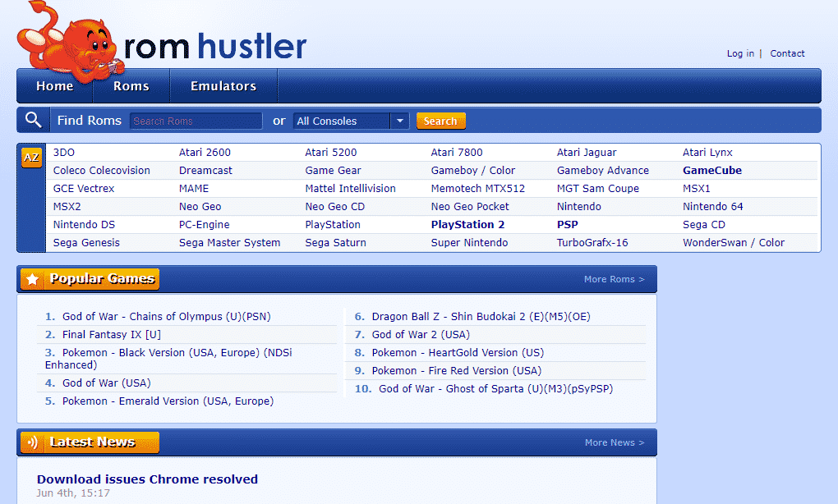Open Pokemon - Fire Red Version

(x=457, y=371)
